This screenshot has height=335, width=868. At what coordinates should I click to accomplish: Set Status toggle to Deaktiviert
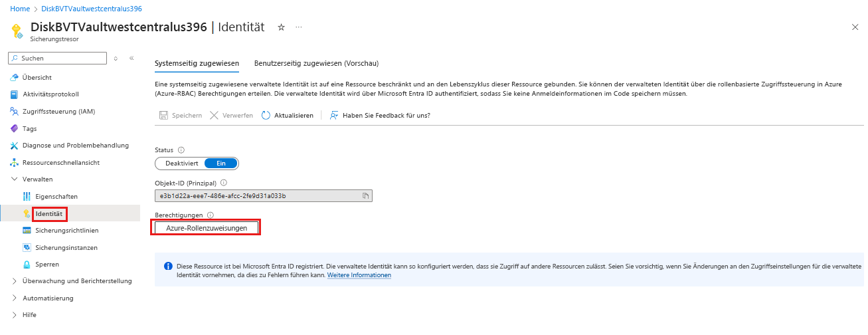point(181,164)
